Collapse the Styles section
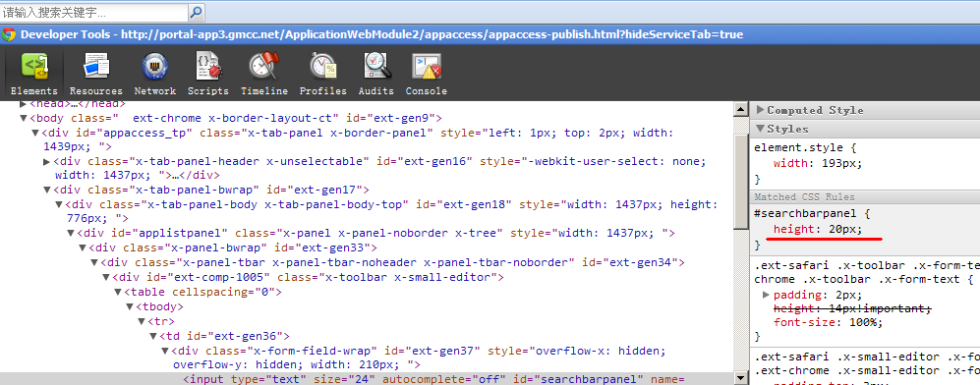Screen dimensions: 980x385 tap(761, 129)
